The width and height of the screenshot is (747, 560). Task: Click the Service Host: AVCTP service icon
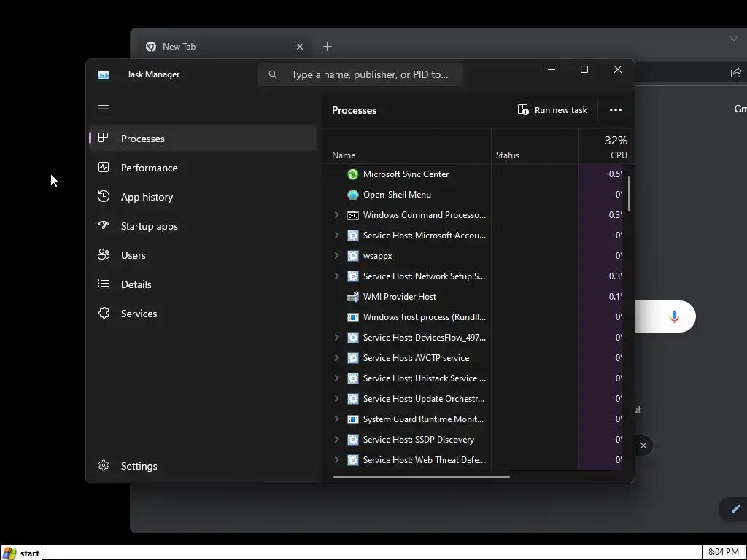click(352, 357)
